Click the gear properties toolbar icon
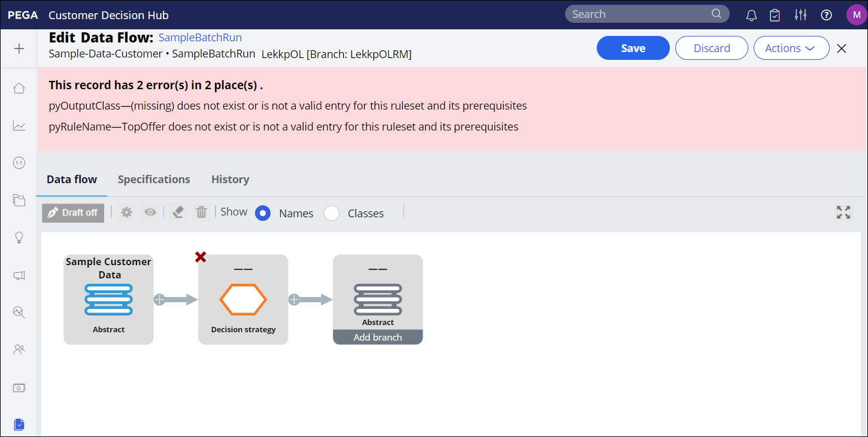The width and height of the screenshot is (868, 437). pos(126,213)
